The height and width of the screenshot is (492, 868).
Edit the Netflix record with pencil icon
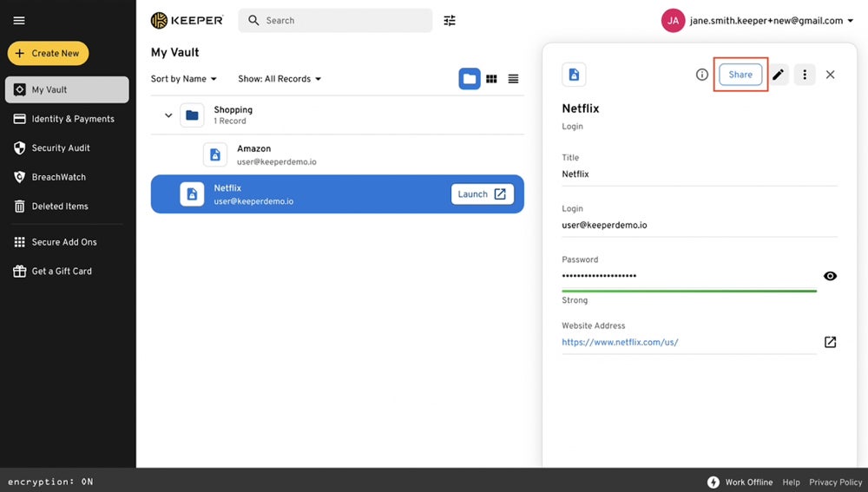(778, 75)
